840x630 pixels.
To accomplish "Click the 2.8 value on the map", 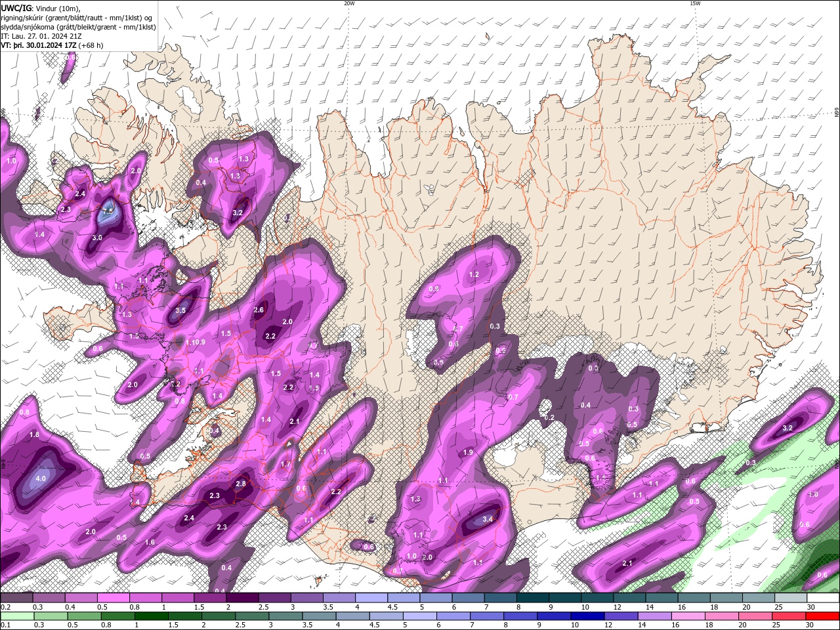I will click(241, 484).
